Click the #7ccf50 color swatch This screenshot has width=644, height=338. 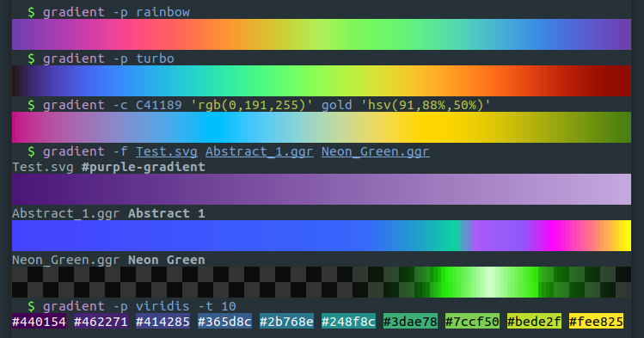pyautogui.click(x=472, y=321)
